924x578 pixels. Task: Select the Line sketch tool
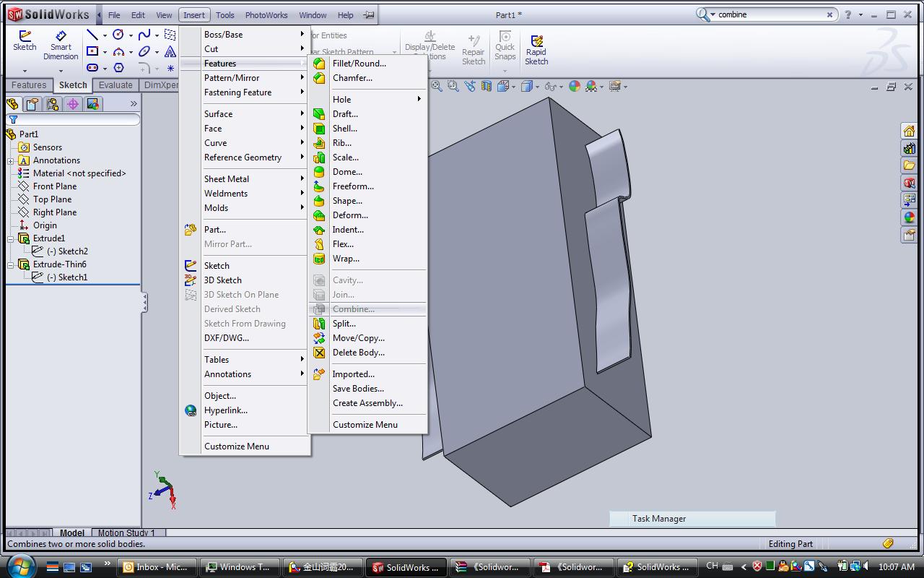[92, 35]
